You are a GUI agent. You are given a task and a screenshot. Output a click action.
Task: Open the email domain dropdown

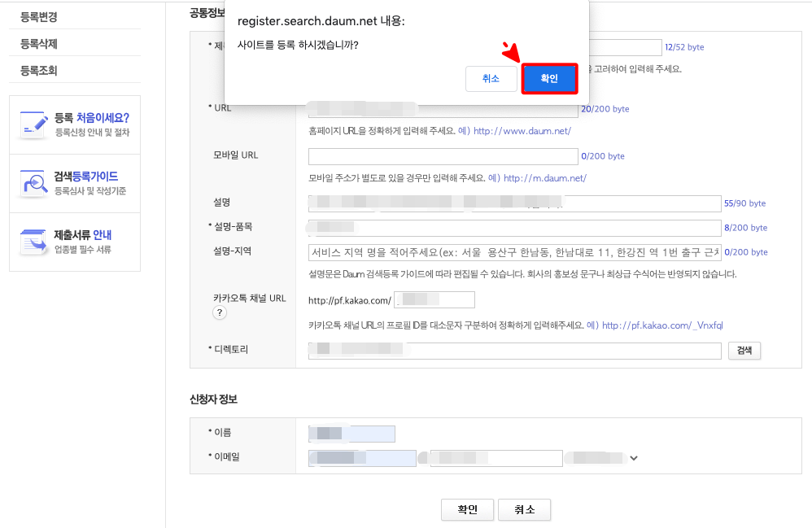point(633,458)
